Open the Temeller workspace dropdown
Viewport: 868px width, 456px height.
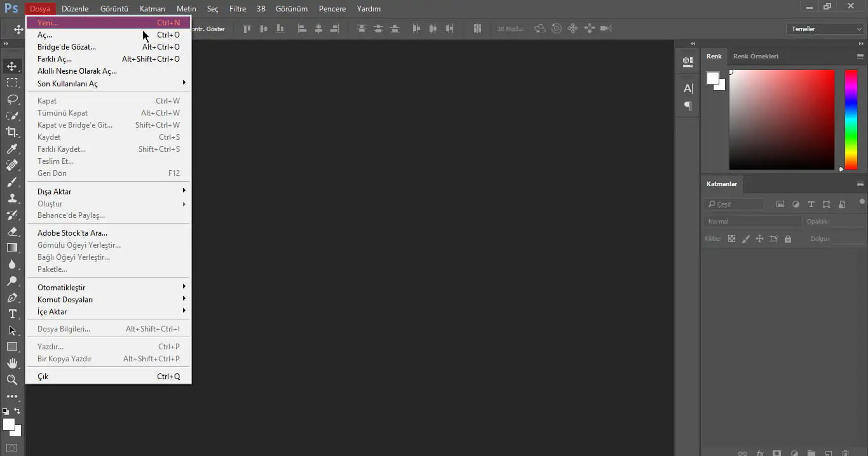[825, 29]
